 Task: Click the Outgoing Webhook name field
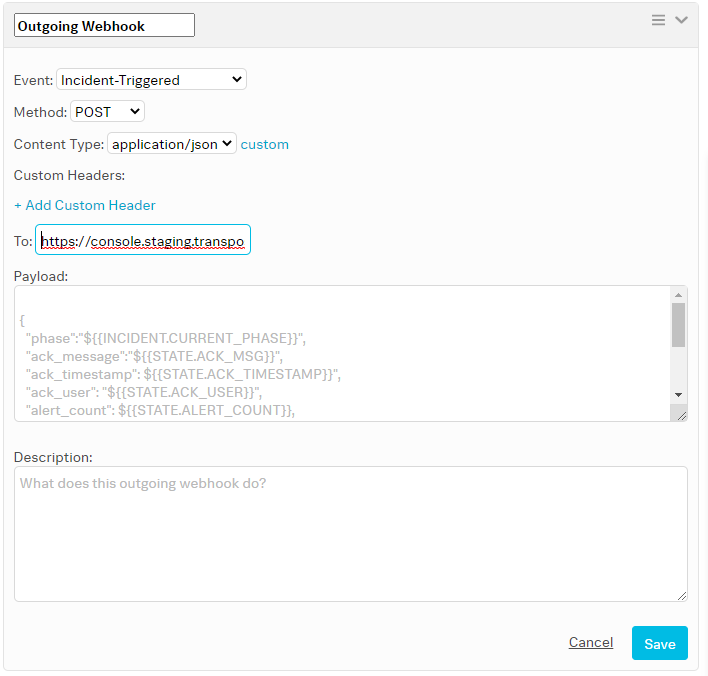104,26
